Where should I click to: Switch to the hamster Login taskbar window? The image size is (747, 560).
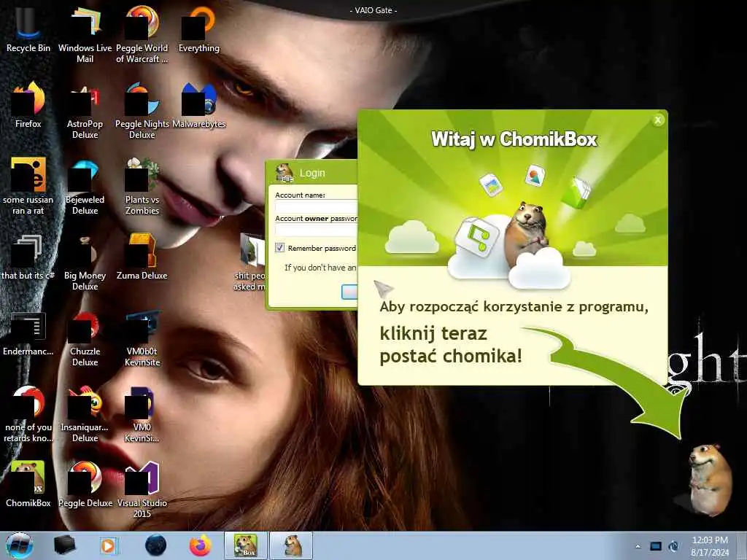pos(292,545)
